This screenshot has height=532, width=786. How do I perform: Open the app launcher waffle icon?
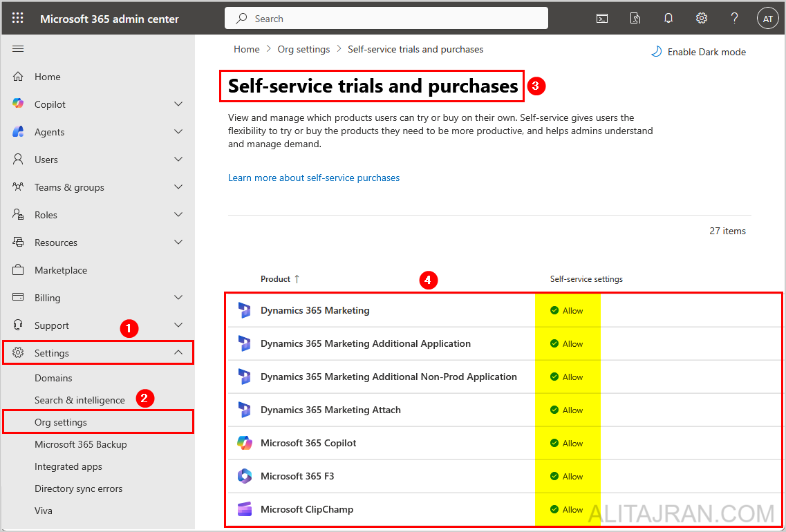18,18
